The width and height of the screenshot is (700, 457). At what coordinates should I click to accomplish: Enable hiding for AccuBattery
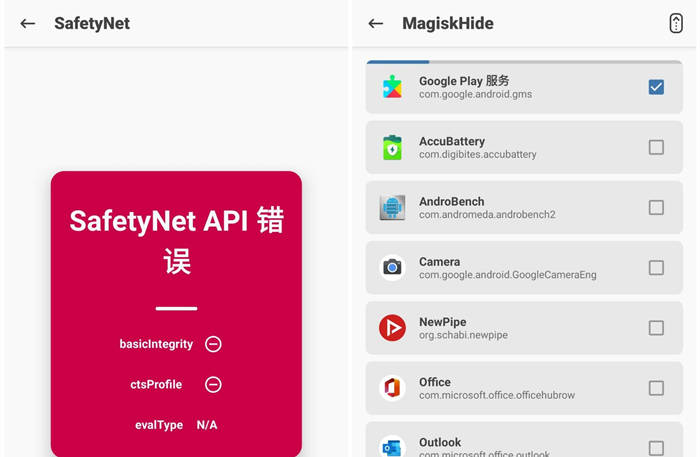pos(656,147)
